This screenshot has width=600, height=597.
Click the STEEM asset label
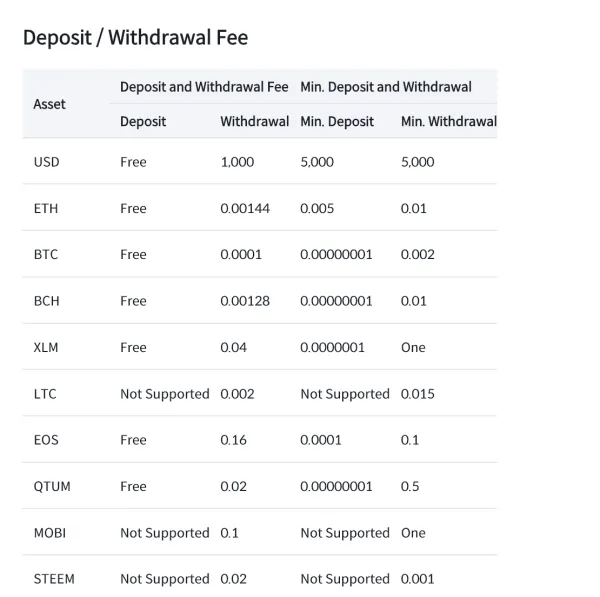[x=54, y=579]
